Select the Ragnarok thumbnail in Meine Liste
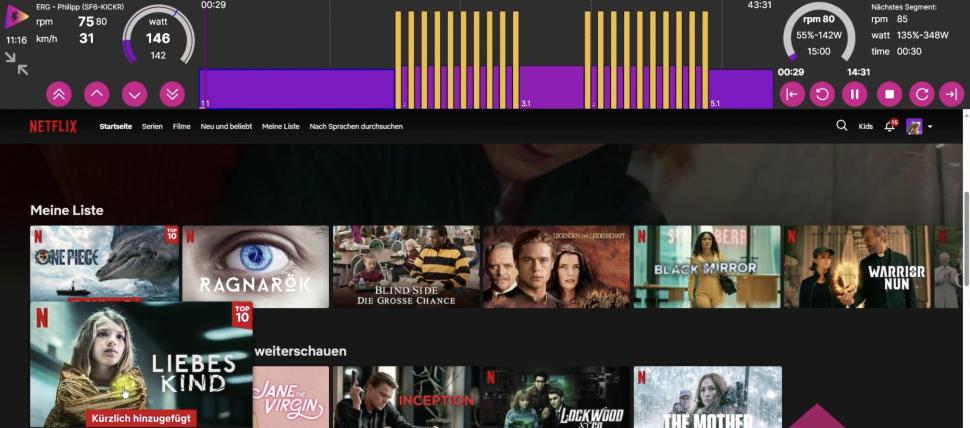Screen dimensions: 970x428 pos(256,266)
